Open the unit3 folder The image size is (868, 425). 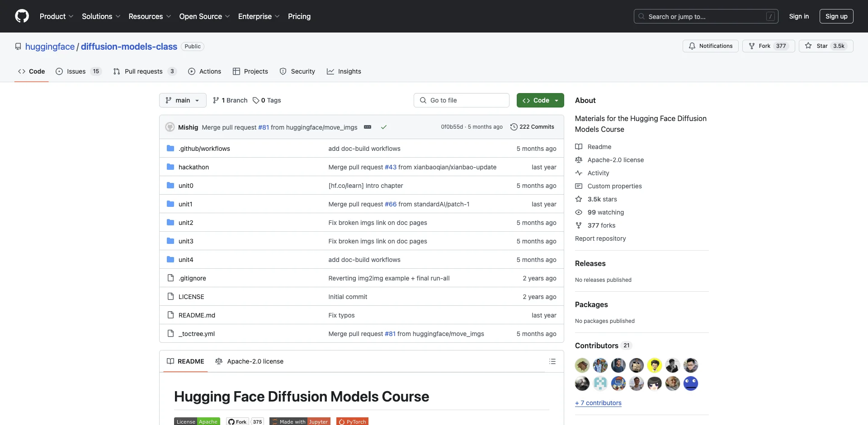(x=186, y=241)
